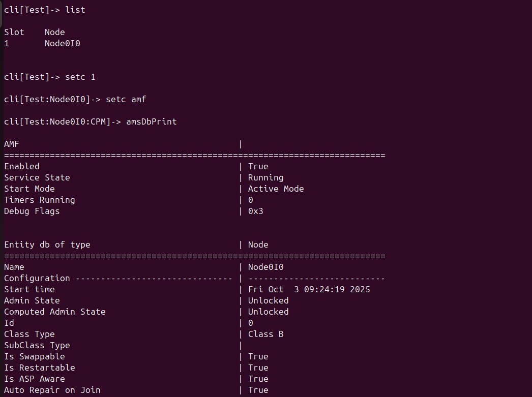
Task: Click the Start time value "Fri Oct 3 09:24:19 2025"
Action: click(309, 289)
